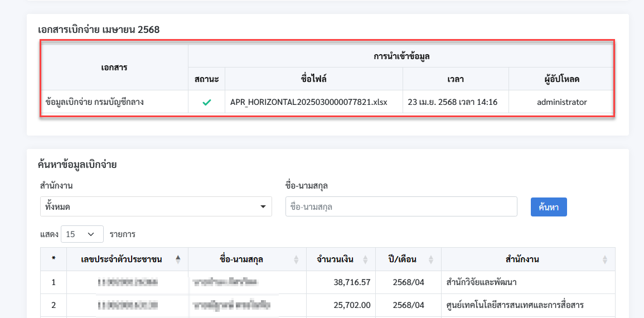Click the uploader name administrator

click(562, 102)
